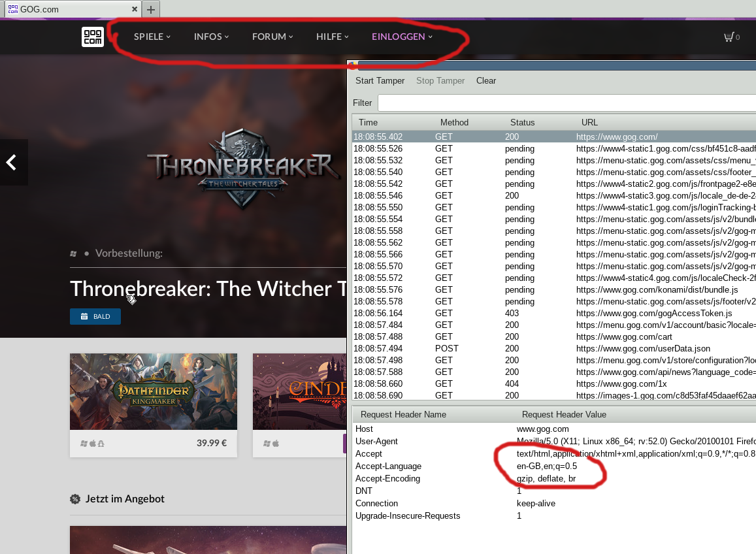This screenshot has height=554, width=756.
Task: Select the 404 request for gog.com/1x
Action: (x=554, y=383)
